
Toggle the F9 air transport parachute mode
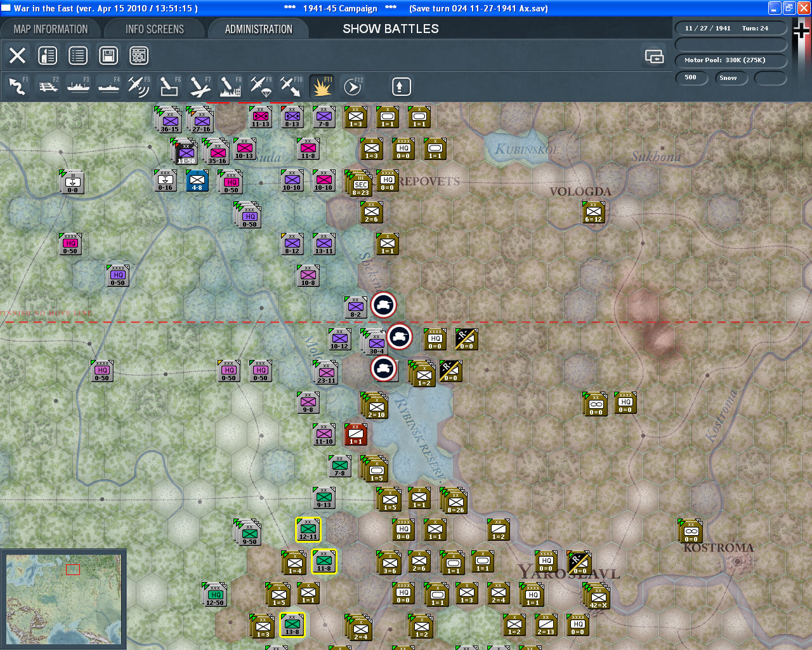(261, 86)
